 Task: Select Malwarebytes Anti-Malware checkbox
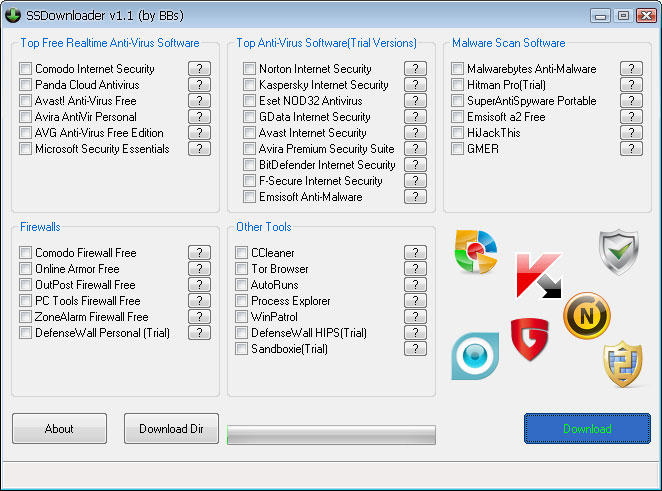pyautogui.click(x=457, y=68)
